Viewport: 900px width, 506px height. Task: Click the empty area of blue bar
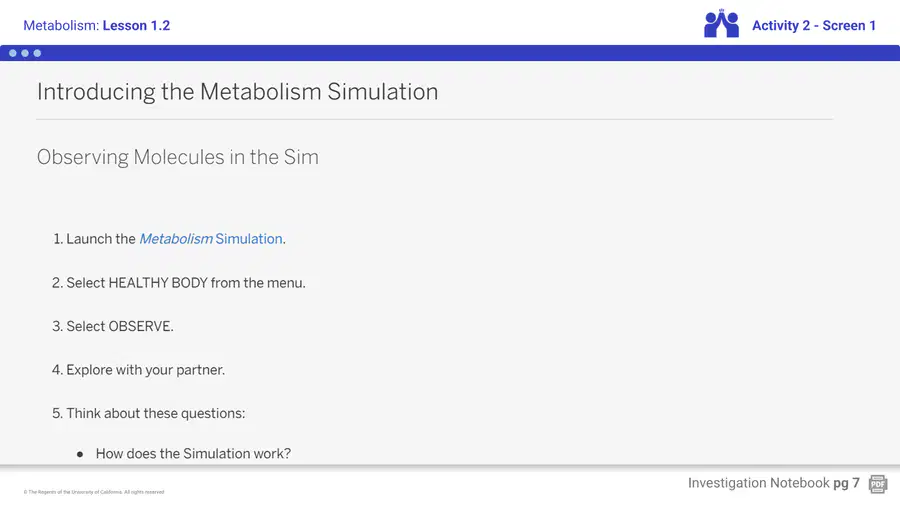coord(459,53)
